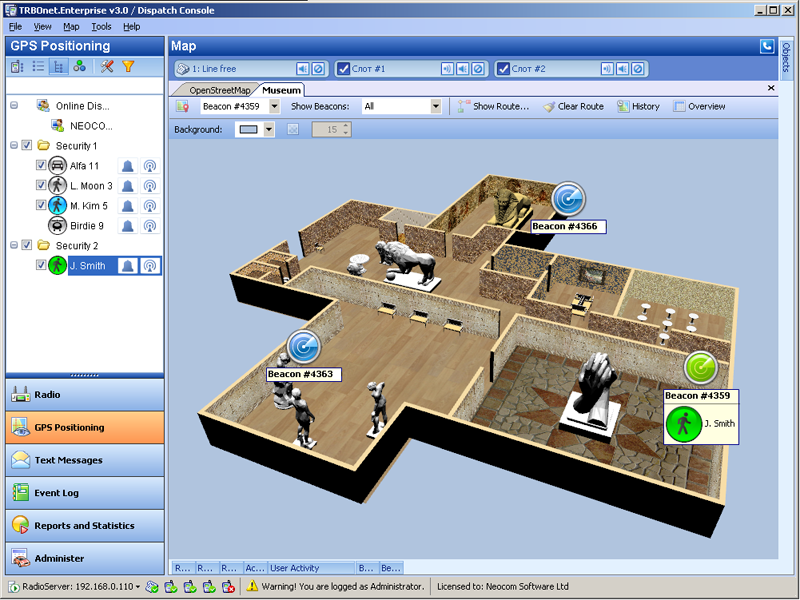Uncheck the Security 1 group checkbox
The height and width of the screenshot is (600, 800).
coord(27,145)
